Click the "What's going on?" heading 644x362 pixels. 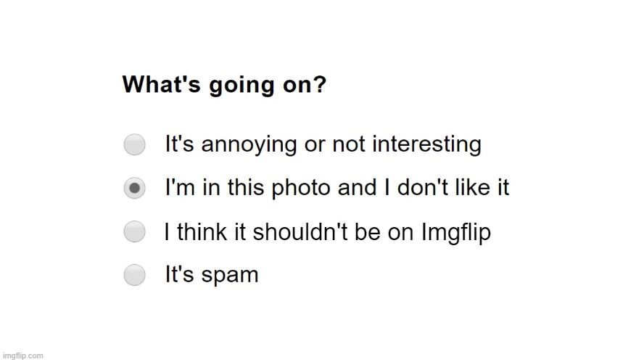(x=224, y=85)
